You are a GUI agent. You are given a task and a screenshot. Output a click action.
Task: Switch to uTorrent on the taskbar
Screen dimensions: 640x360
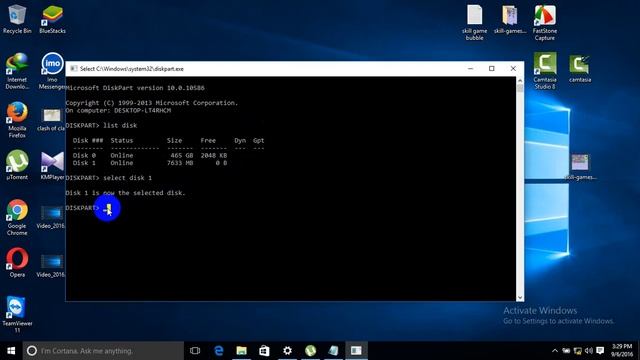click(x=310, y=351)
